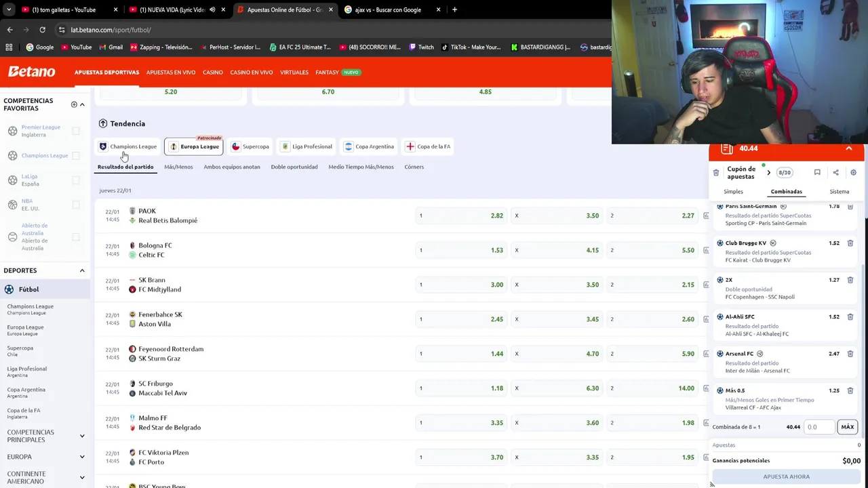Set maximum stake with MÁX button
Image resolution: width=868 pixels, height=488 pixels.
click(848, 427)
